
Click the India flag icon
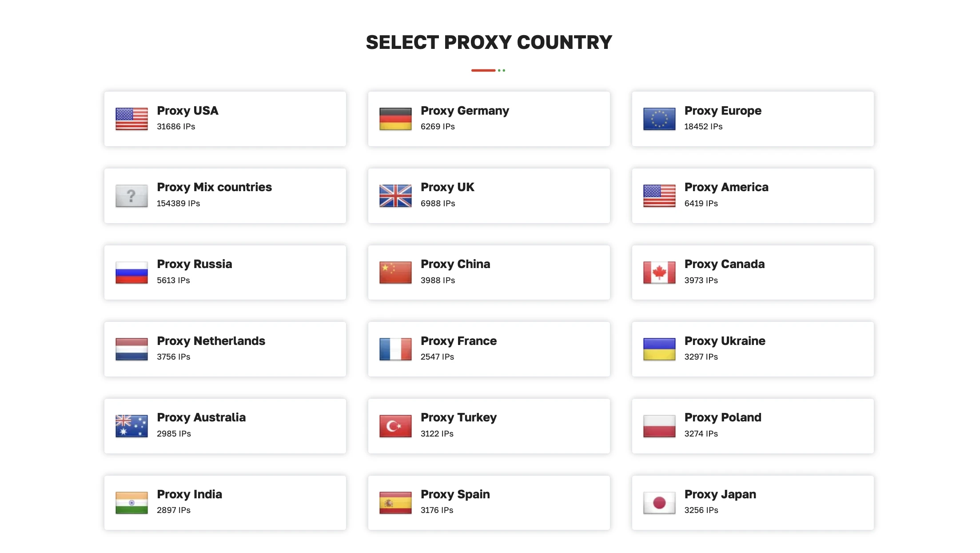[131, 503]
